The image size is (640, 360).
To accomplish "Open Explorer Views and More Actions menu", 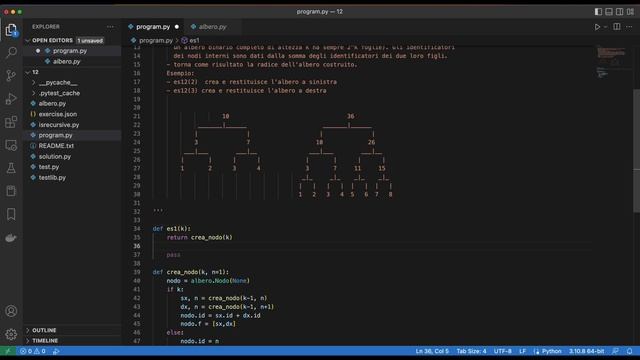I will tap(111, 27).
